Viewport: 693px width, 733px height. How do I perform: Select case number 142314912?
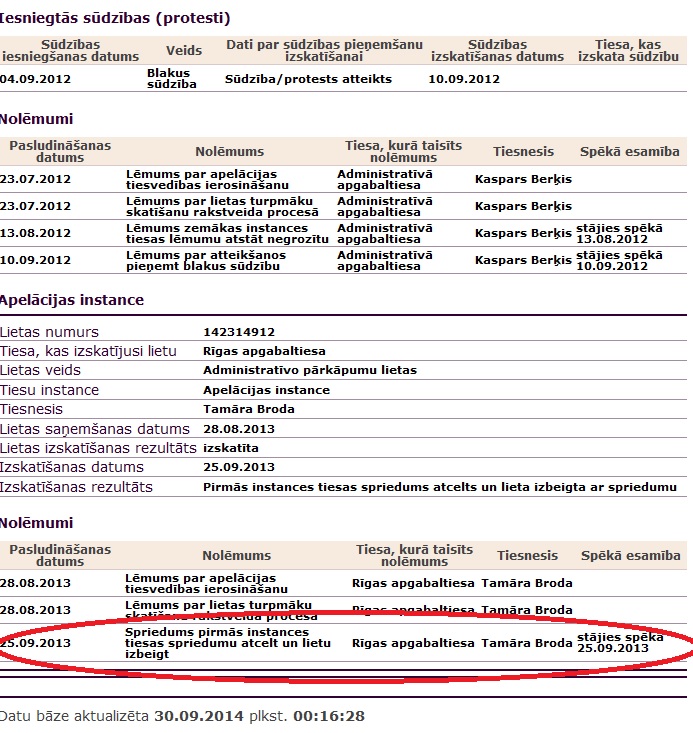[x=238, y=332]
